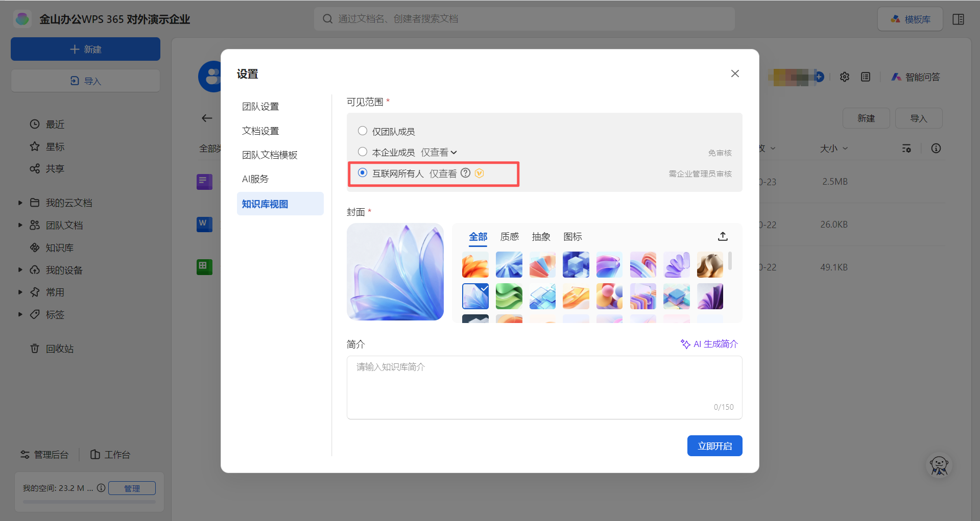Go to 文档设置 section

tap(280, 131)
